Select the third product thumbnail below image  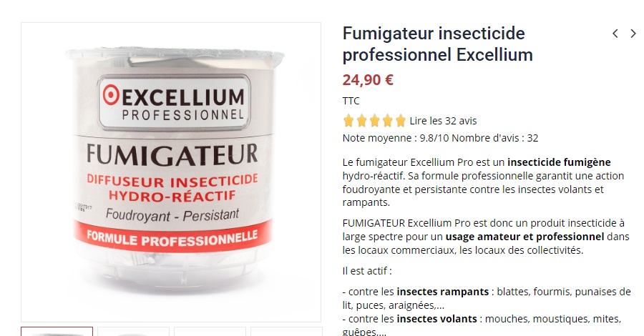click(210, 332)
